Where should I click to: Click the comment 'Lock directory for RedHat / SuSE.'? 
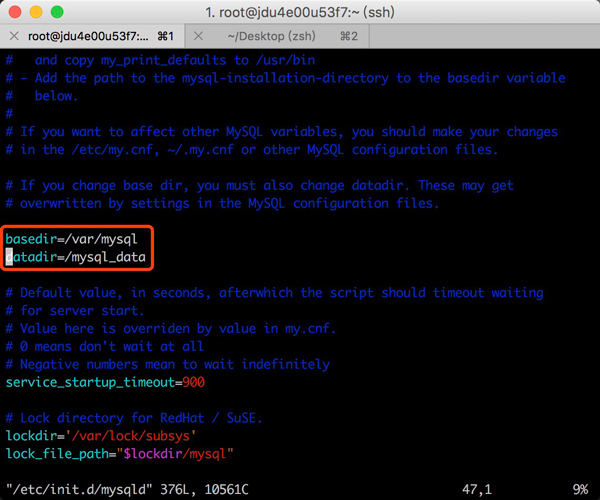(x=134, y=418)
